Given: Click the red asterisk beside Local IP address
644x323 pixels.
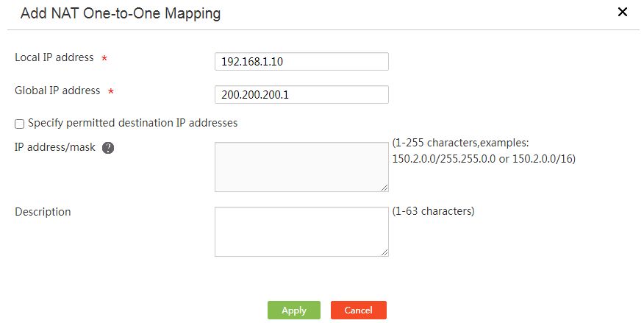Looking at the screenshot, I should (x=104, y=59).
